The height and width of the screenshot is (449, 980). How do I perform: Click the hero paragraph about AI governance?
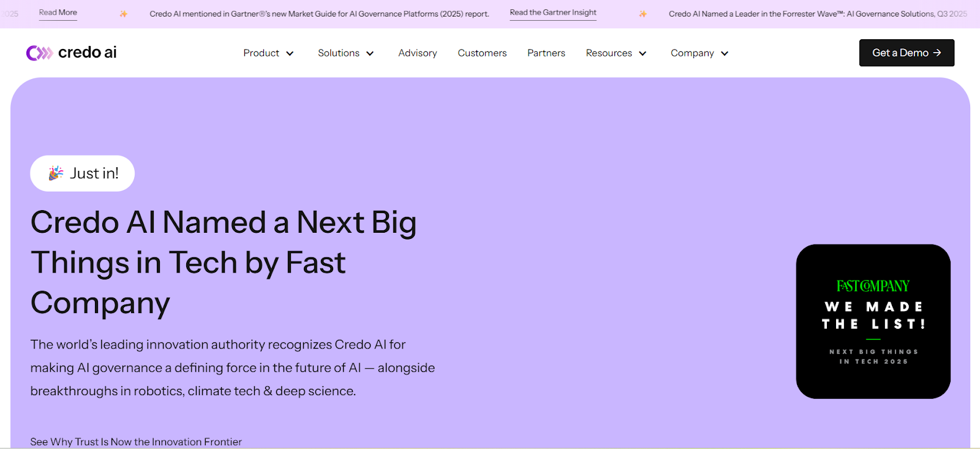(233, 368)
